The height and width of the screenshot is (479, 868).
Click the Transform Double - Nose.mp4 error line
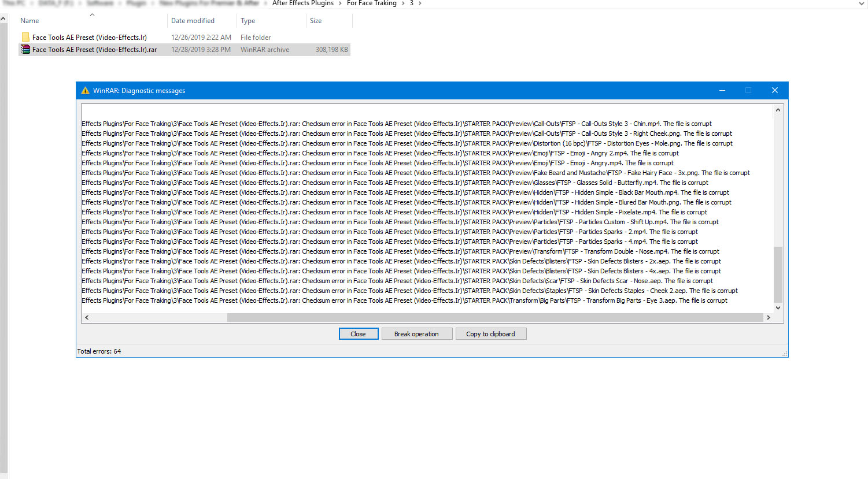(x=400, y=251)
